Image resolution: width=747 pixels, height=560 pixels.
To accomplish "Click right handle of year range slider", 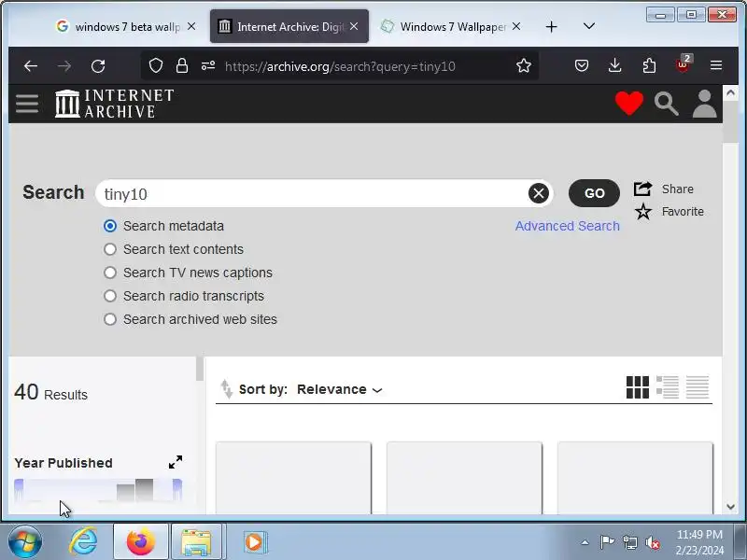I will 177,491.
